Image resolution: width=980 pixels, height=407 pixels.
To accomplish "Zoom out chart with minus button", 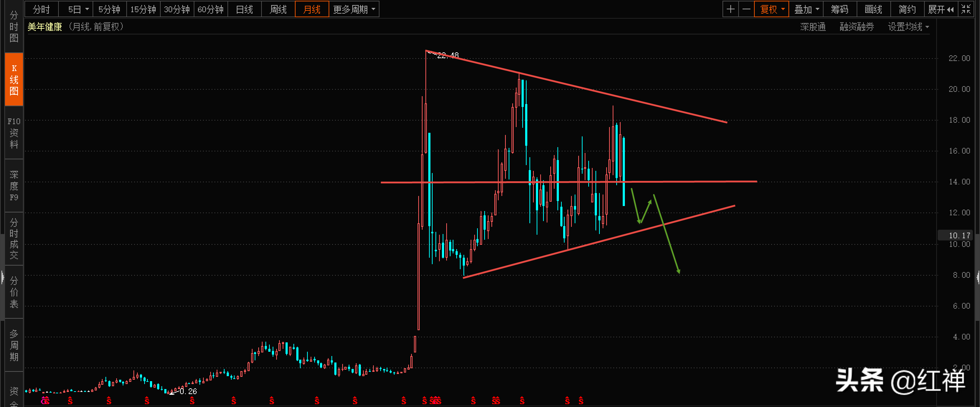I will click(x=746, y=9).
